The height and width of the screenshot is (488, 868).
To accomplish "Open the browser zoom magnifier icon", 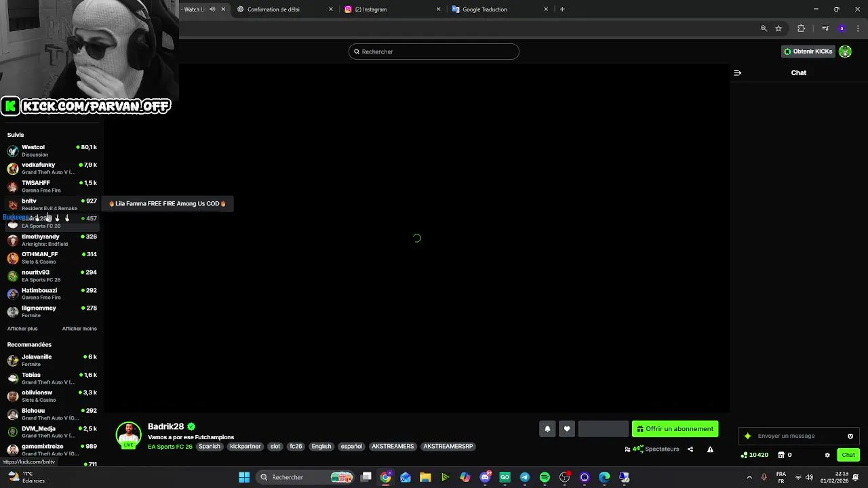I will tap(764, 28).
